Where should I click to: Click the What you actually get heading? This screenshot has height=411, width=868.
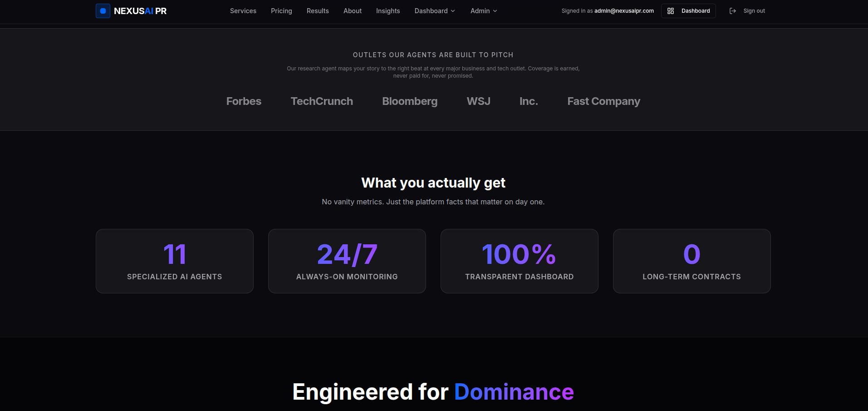coord(433,183)
